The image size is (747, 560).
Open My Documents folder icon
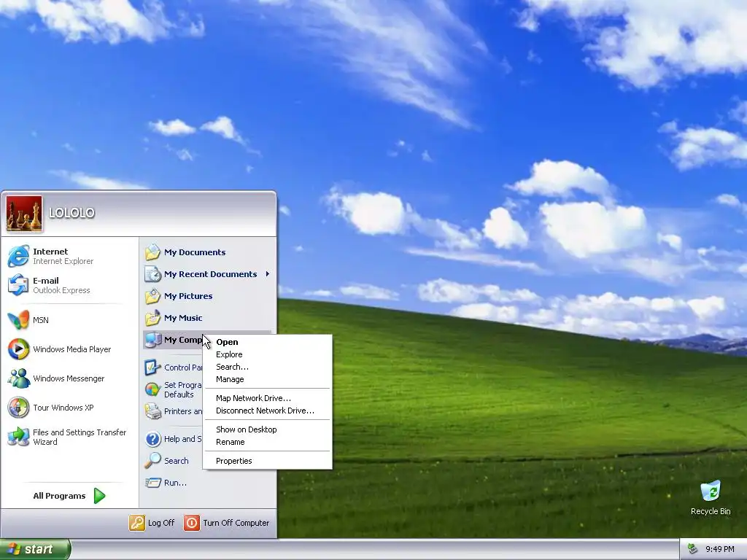(153, 252)
